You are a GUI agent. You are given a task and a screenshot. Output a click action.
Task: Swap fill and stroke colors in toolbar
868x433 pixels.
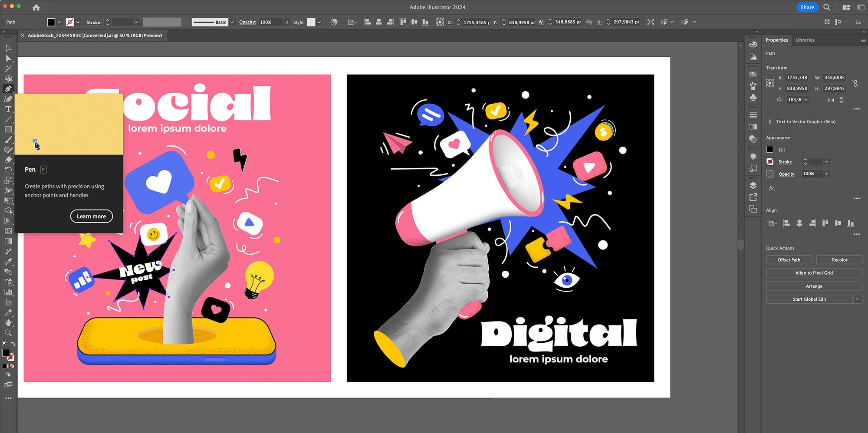pyautogui.click(x=13, y=344)
